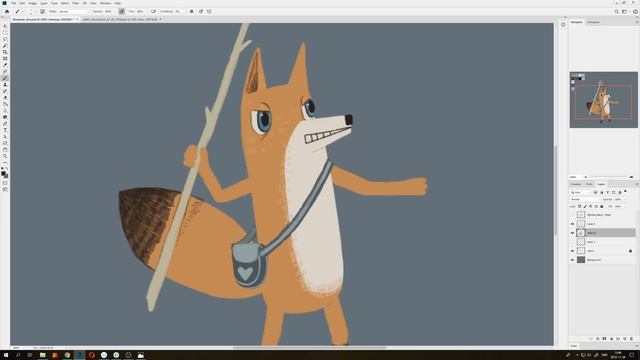This screenshot has height=360, width=640.
Task: Open the layer filter Kind dropdown
Action: [581, 192]
